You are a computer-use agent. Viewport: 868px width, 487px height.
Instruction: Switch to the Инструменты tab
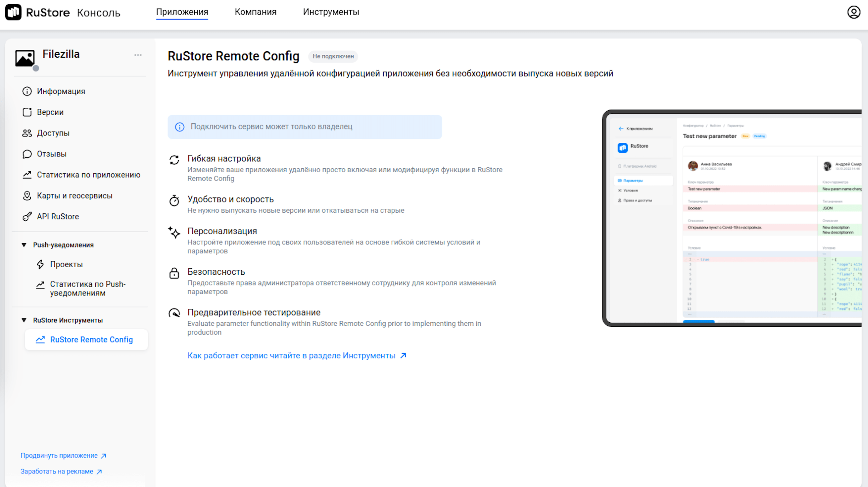click(x=331, y=12)
